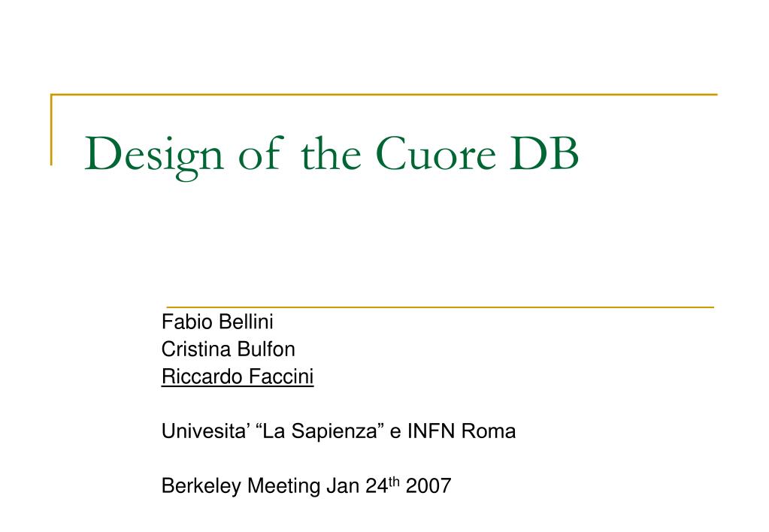
Task: Open the underlined 'Riccardo Faccini' name
Action: coord(238,377)
